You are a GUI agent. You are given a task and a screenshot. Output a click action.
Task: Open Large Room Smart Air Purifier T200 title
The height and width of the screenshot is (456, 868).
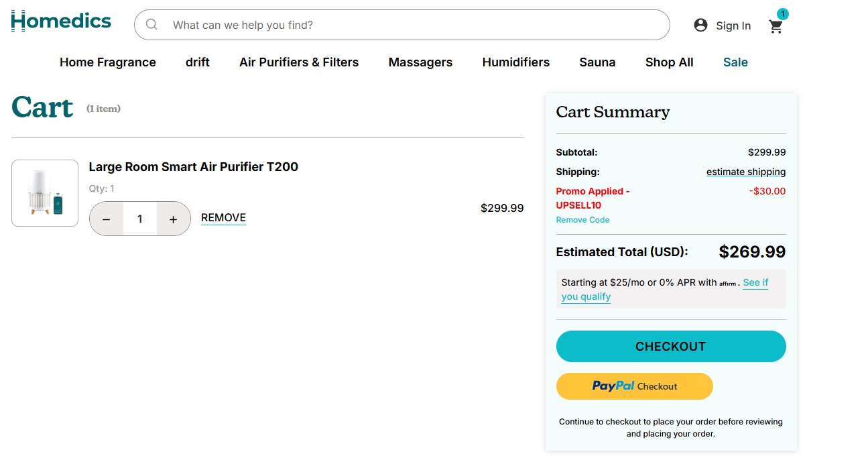point(194,167)
